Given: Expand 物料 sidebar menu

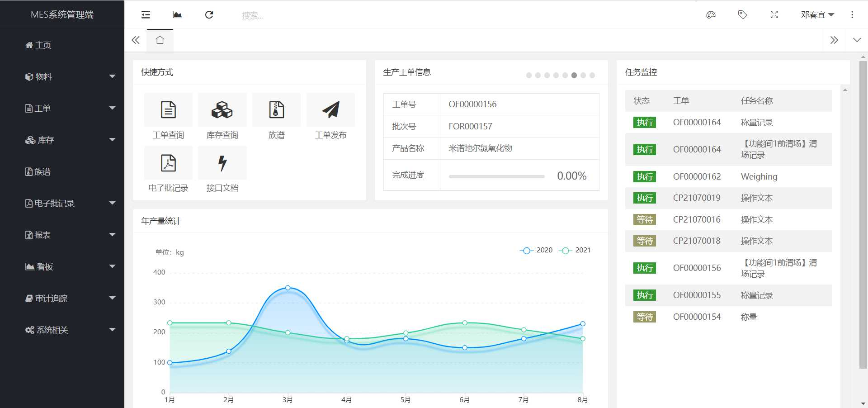Looking at the screenshot, I should 62,77.
